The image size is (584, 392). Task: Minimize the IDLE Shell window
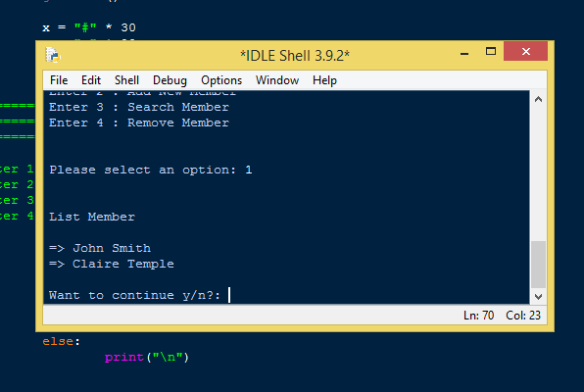464,52
